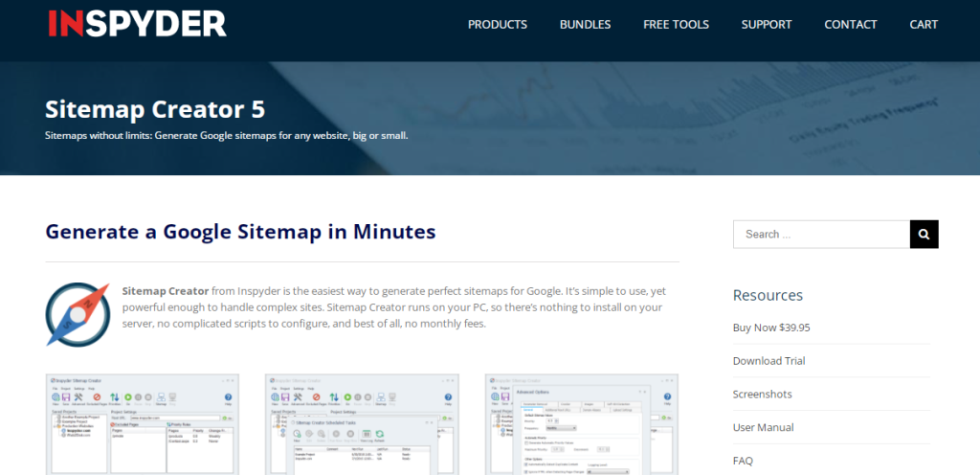
Task: Open the Support page
Action: pyautogui.click(x=767, y=24)
